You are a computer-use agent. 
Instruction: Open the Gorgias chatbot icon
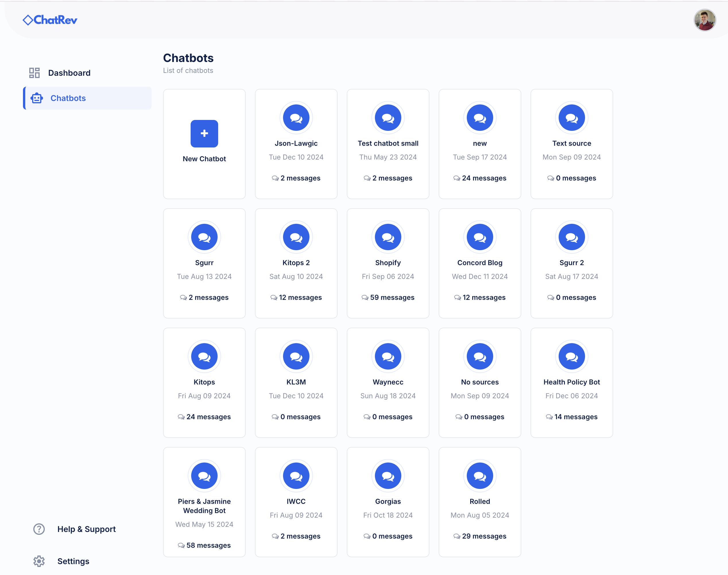click(x=388, y=475)
